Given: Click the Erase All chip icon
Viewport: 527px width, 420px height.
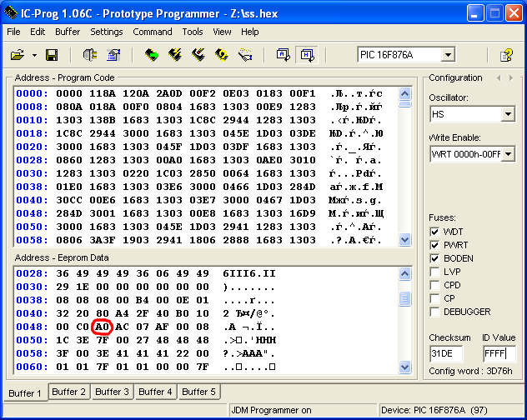Looking at the screenshot, I should 198,55.
